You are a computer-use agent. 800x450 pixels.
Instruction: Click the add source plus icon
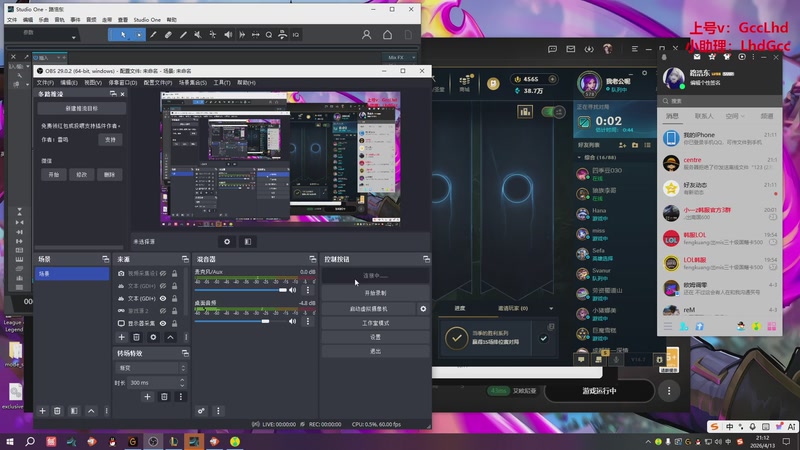[122, 337]
